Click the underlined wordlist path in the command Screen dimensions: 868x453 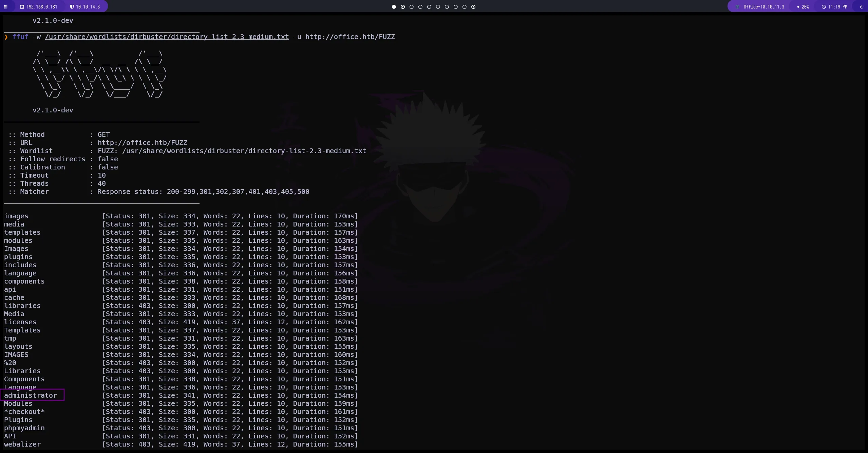coord(167,37)
